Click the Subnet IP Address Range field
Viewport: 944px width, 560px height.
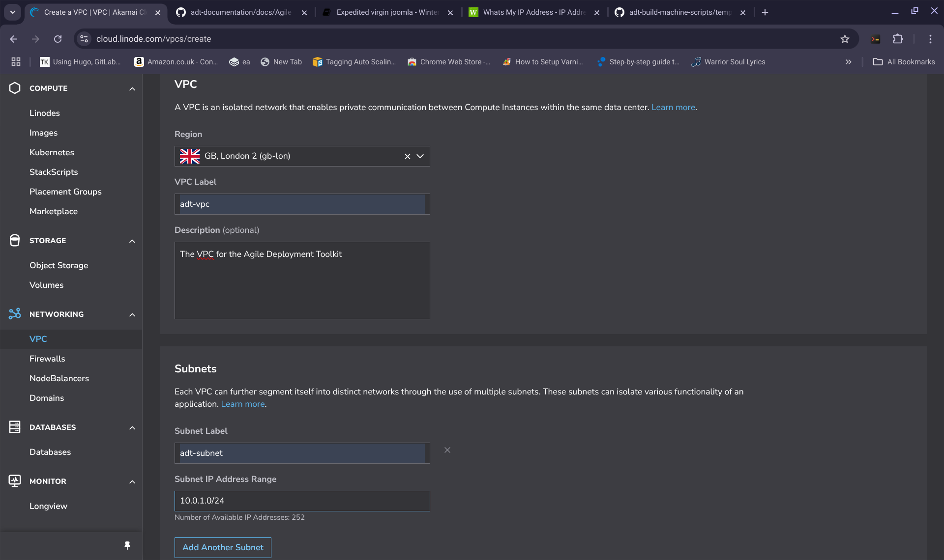pyautogui.click(x=302, y=501)
